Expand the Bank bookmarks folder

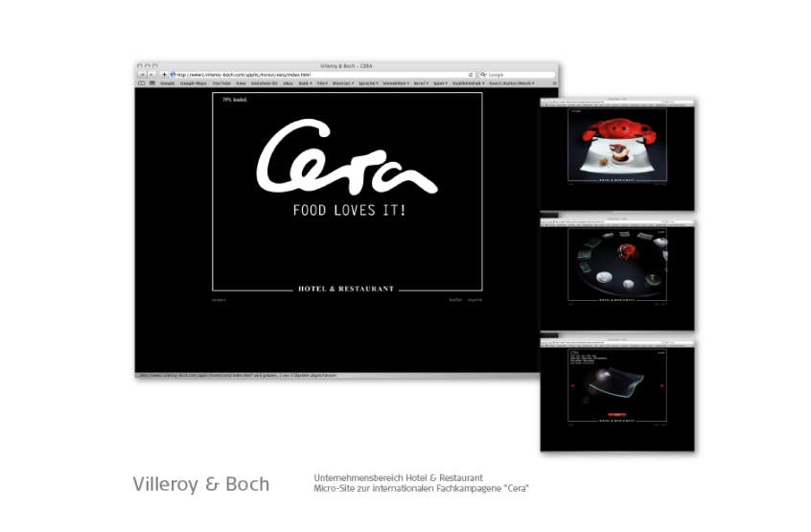(303, 83)
